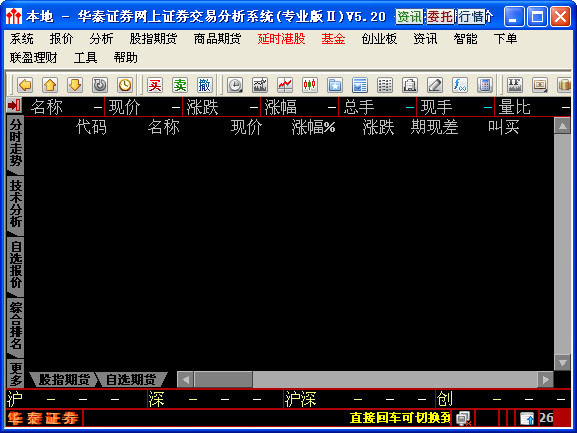Click the 行情 title bar button
This screenshot has height=433, width=577.
(x=471, y=17)
